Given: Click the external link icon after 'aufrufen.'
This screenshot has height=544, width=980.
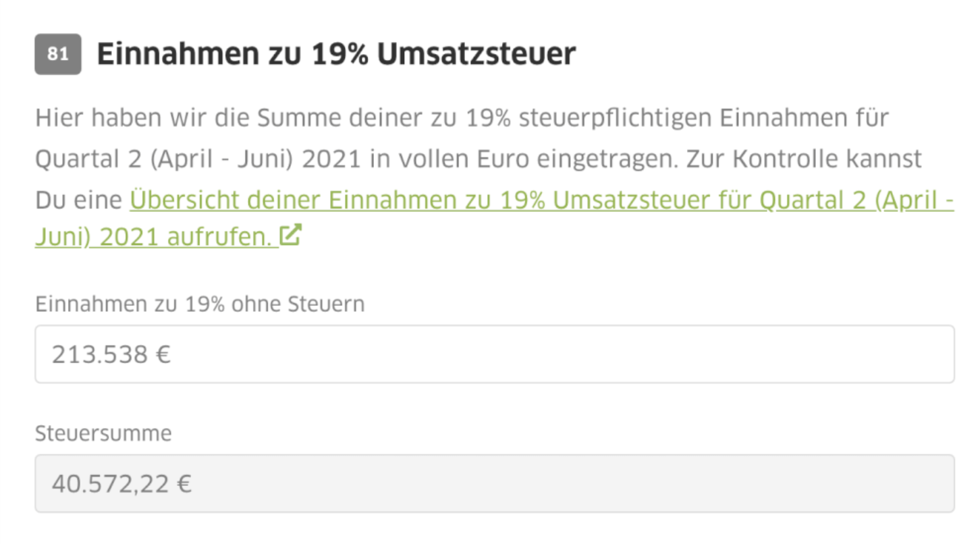Looking at the screenshot, I should tap(292, 236).
